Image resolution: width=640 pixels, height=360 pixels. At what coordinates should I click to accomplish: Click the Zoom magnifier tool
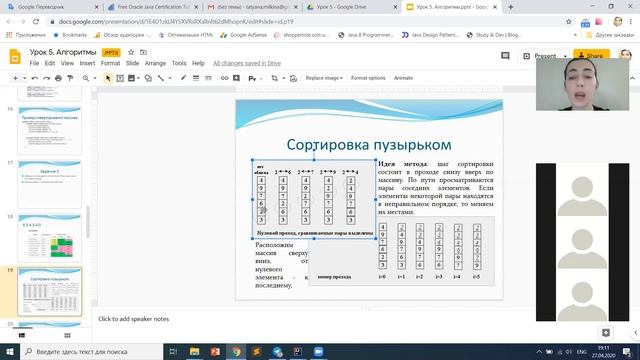[x=86, y=78]
